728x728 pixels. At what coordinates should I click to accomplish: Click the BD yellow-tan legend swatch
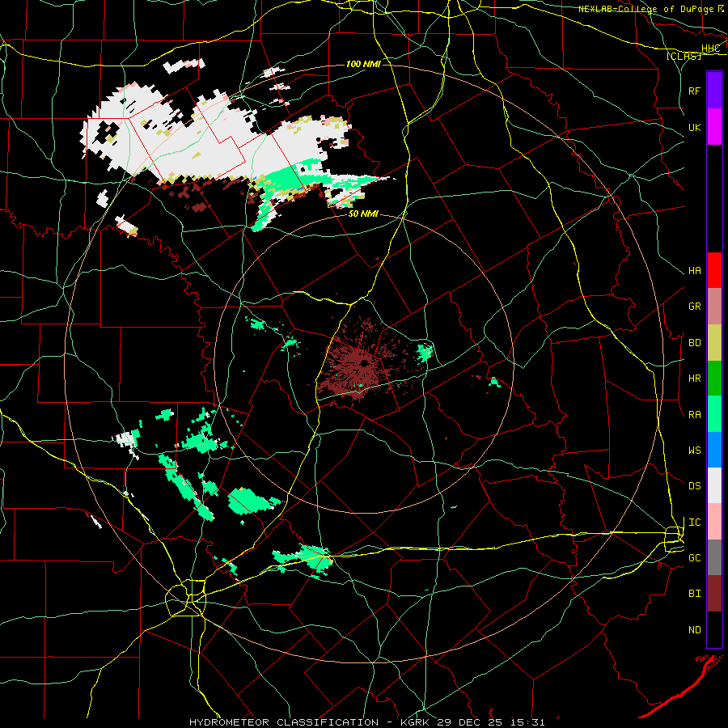(714, 343)
